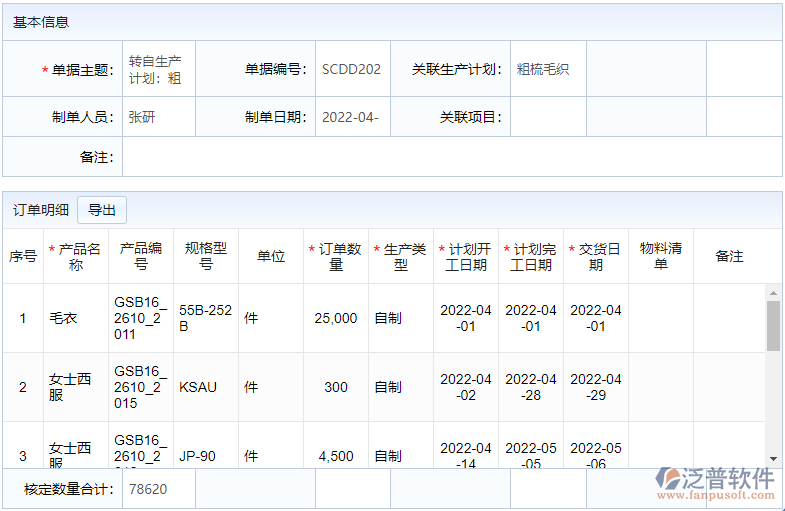The image size is (785, 511).
Task: Click the 产品名称 column header
Action: pyautogui.click(x=76, y=257)
